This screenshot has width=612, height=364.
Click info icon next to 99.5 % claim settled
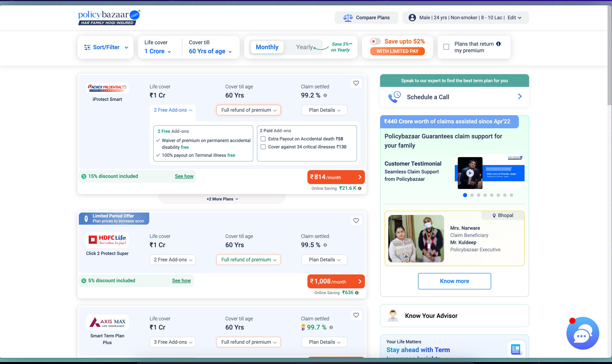click(x=325, y=245)
